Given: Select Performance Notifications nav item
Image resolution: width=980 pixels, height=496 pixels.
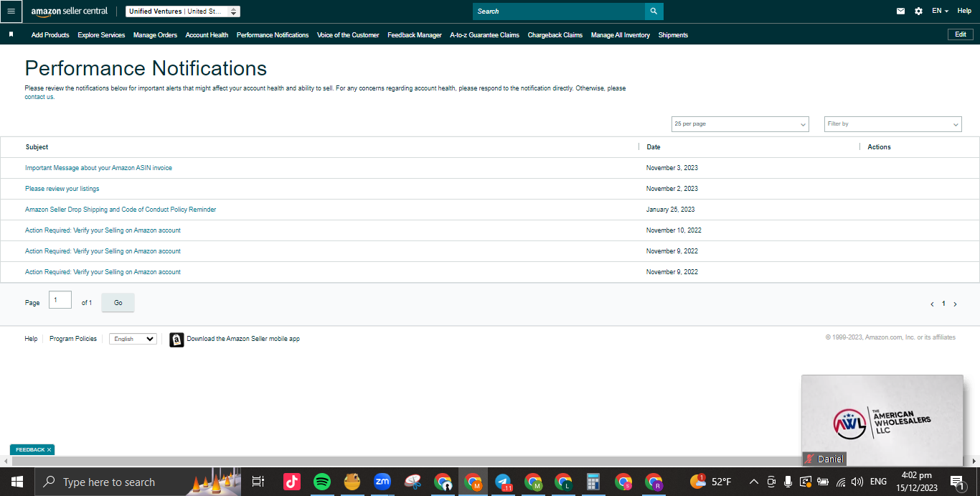Looking at the screenshot, I should [x=273, y=35].
